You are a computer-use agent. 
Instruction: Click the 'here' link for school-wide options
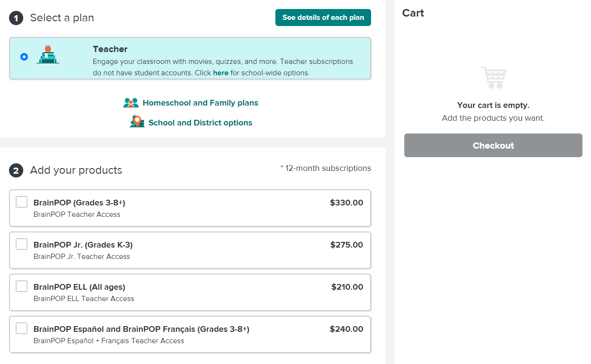[221, 73]
